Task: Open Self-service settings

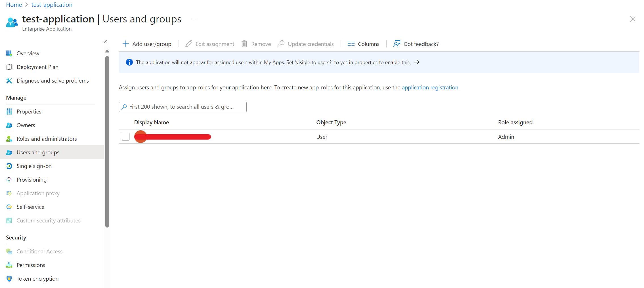Action: pyautogui.click(x=31, y=207)
